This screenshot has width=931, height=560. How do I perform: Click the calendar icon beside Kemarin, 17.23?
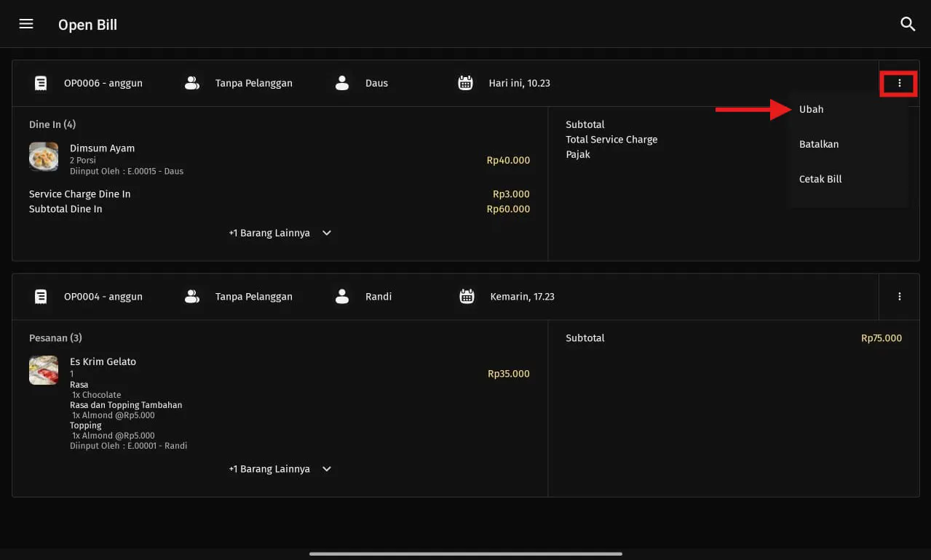[x=467, y=297]
